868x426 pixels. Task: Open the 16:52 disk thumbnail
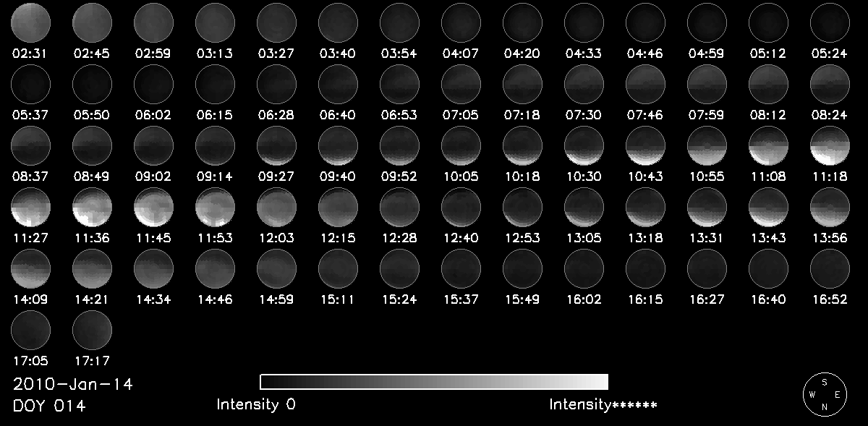(830, 270)
